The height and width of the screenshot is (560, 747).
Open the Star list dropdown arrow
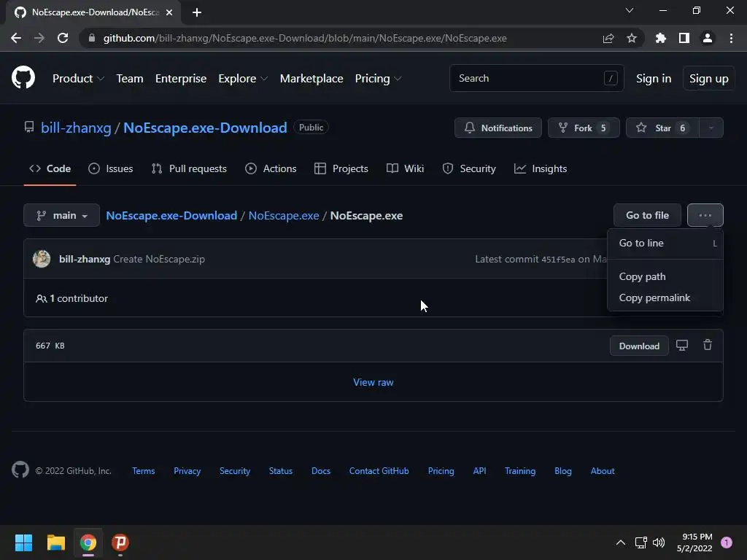click(x=711, y=128)
